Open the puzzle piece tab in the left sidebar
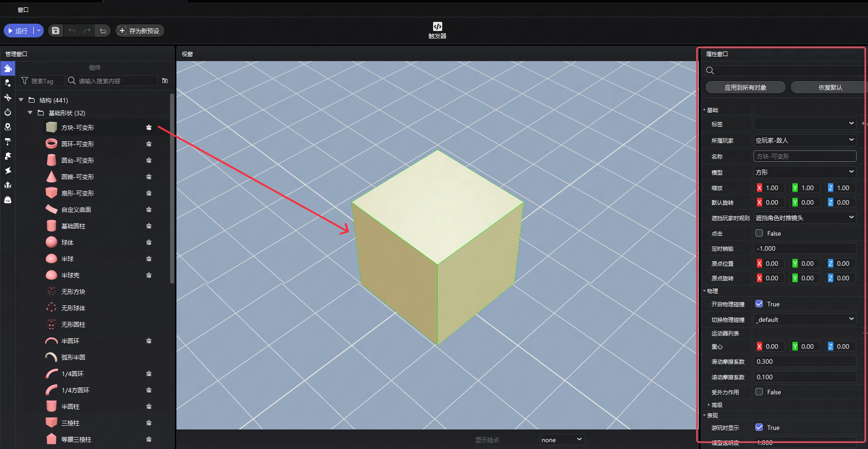This screenshot has width=868, height=449. pos(8,156)
